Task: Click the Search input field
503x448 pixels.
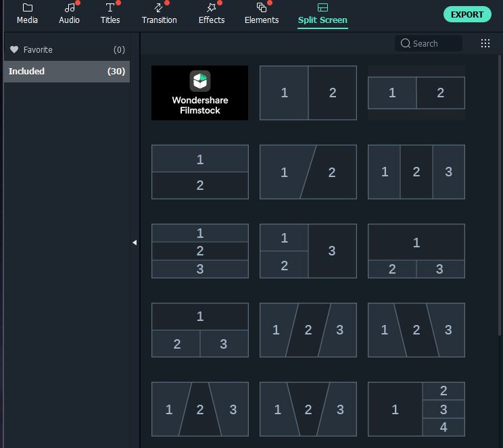Action: [429, 43]
